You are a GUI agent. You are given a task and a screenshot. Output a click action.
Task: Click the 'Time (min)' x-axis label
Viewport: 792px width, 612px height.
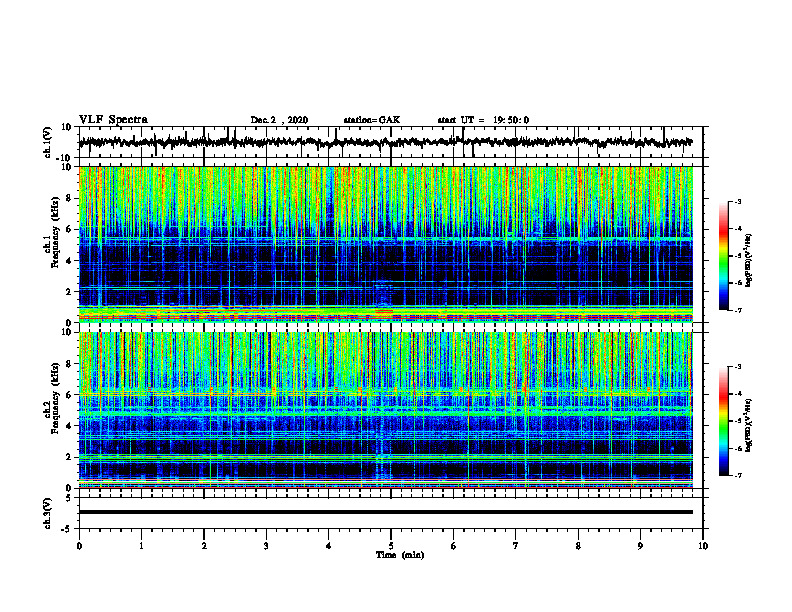(400, 555)
